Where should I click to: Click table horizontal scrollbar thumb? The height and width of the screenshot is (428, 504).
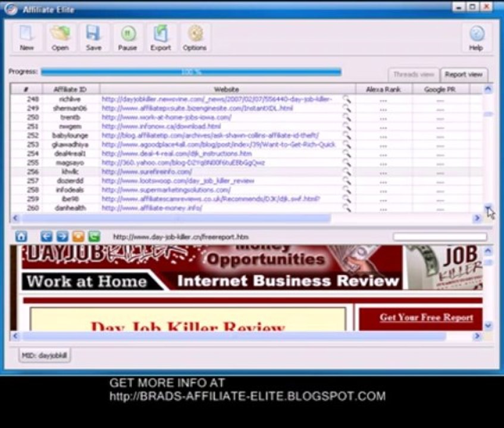coord(176,218)
